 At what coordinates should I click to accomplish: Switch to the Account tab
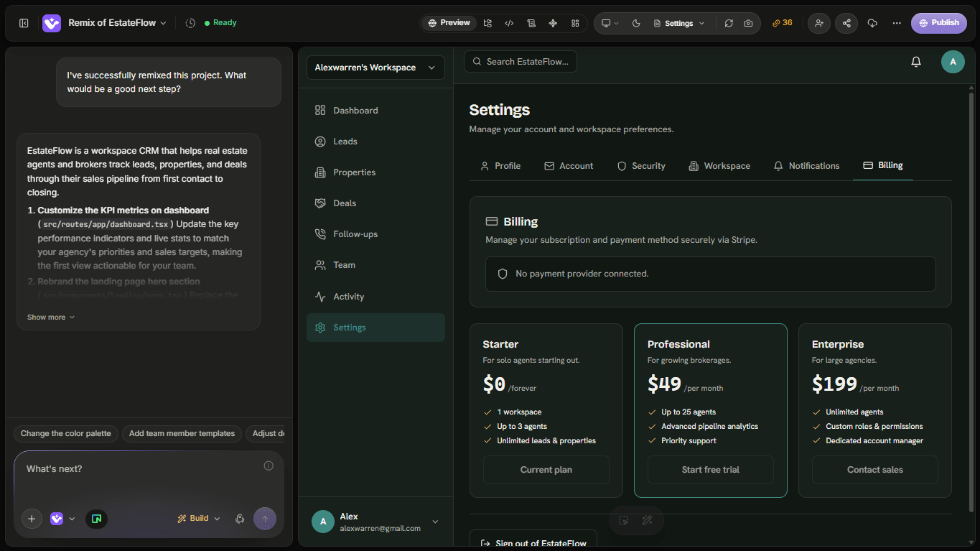click(x=569, y=166)
